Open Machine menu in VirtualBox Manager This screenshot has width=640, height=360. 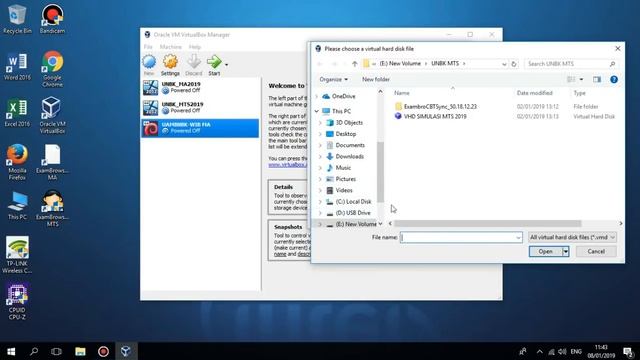point(171,47)
